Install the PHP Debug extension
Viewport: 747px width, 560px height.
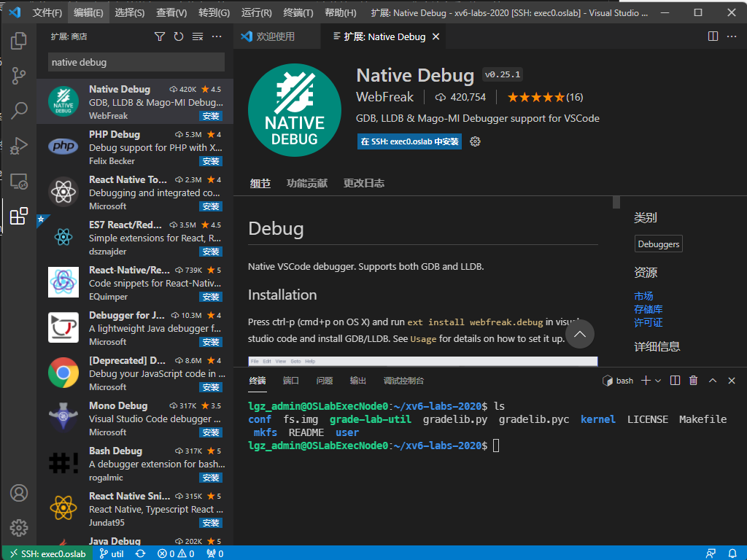point(211,161)
